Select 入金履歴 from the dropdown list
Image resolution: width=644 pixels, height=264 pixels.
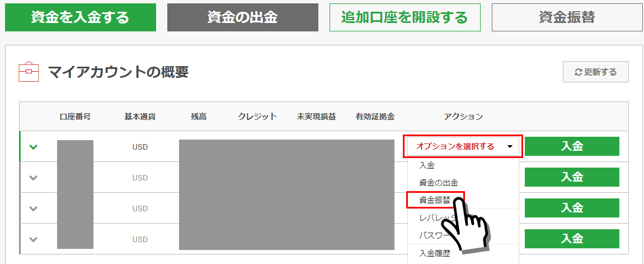(x=435, y=254)
